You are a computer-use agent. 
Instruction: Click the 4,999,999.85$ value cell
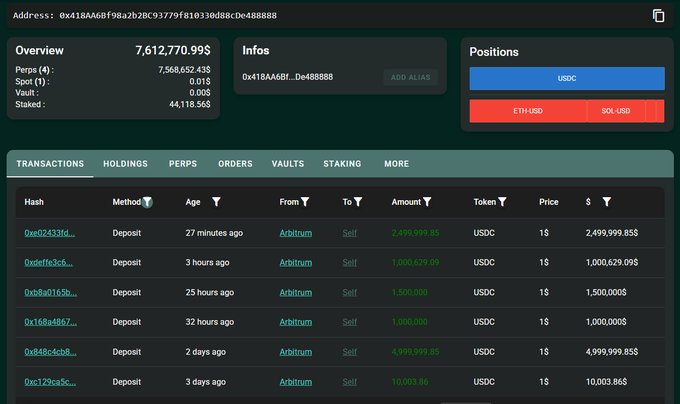click(611, 352)
